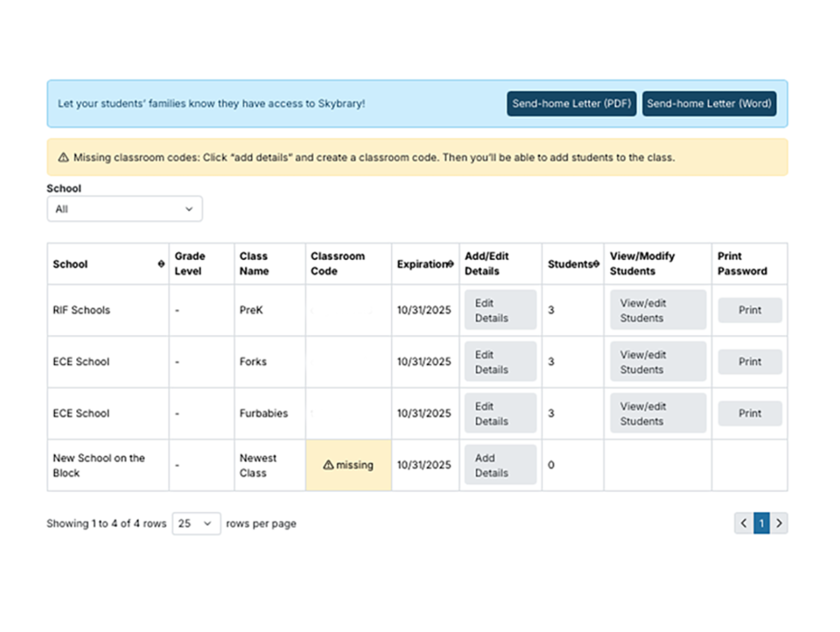Open the rows per page dropdown
Screen dimensions: 840x632
point(196,524)
